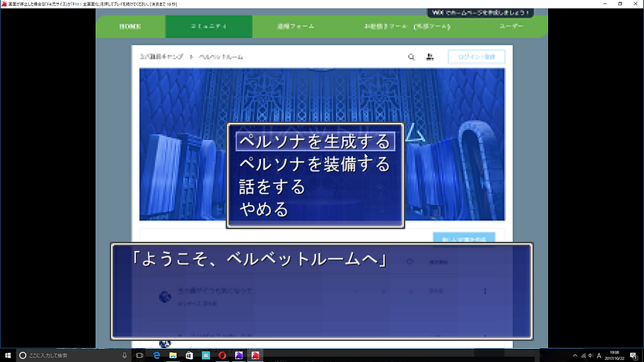Open the third green tab ending in フォーム
Image resolution: width=644 pixels, height=362 pixels.
[295, 27]
